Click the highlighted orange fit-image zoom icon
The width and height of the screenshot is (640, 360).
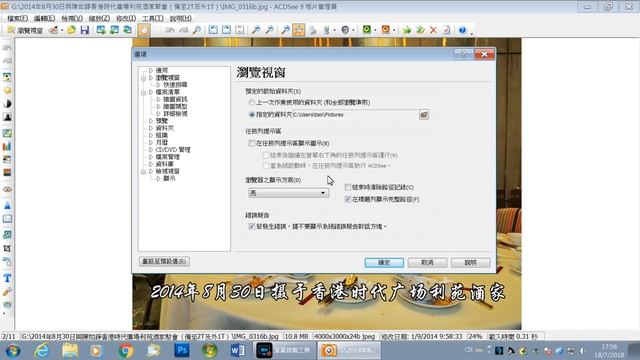pos(299,30)
